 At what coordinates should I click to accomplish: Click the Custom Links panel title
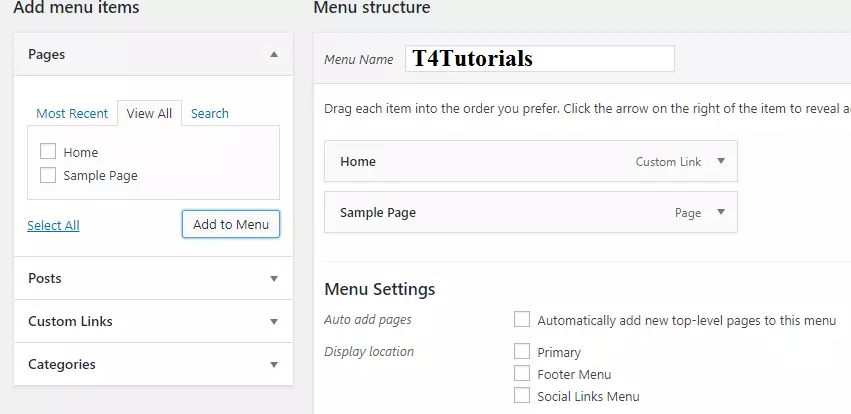pyautogui.click(x=70, y=321)
